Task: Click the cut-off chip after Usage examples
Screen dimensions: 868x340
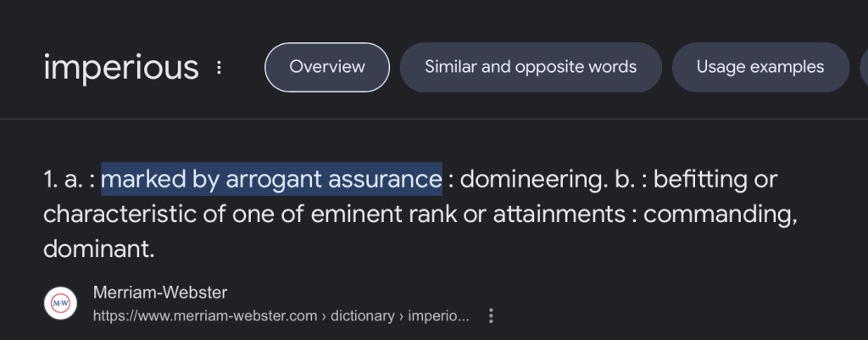Action: pos(863,67)
